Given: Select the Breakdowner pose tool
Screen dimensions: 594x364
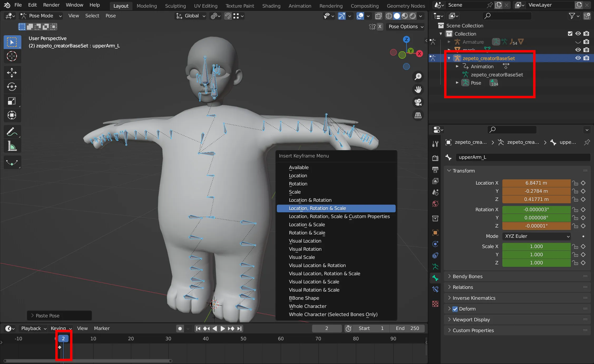Looking at the screenshot, I should 12,162.
